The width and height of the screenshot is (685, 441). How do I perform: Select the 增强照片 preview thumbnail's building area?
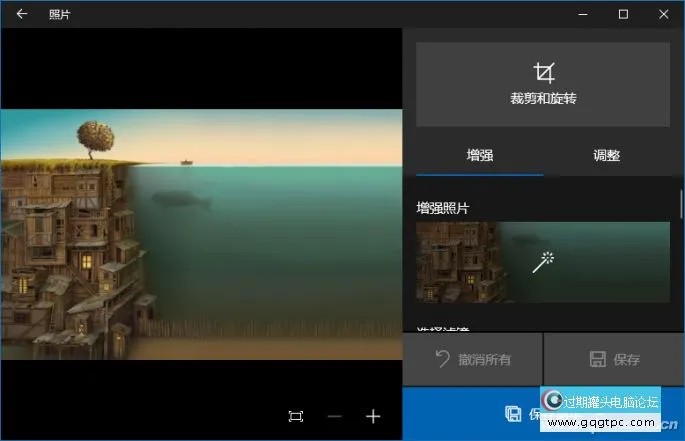[x=455, y=264]
